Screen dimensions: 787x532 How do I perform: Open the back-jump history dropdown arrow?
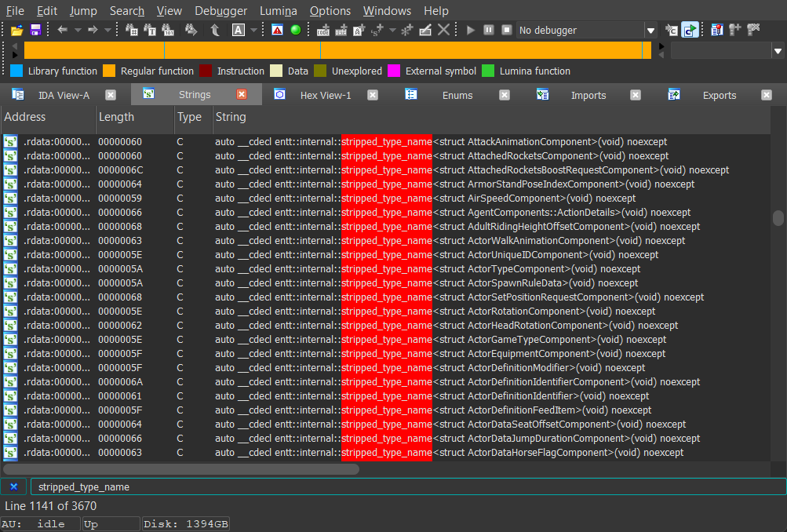click(x=78, y=30)
